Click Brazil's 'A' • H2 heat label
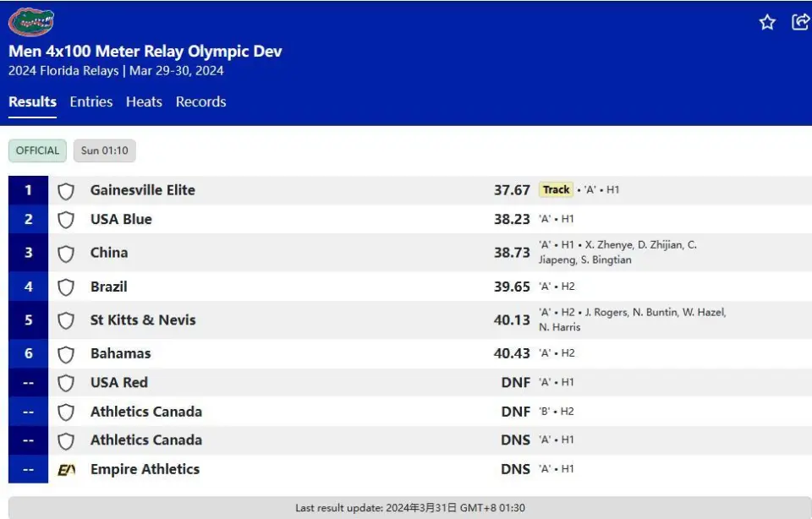 (557, 287)
